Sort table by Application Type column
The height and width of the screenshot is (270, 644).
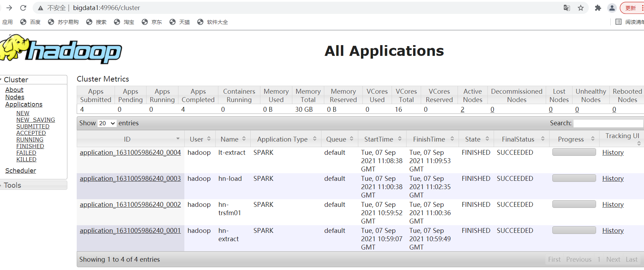coord(286,139)
